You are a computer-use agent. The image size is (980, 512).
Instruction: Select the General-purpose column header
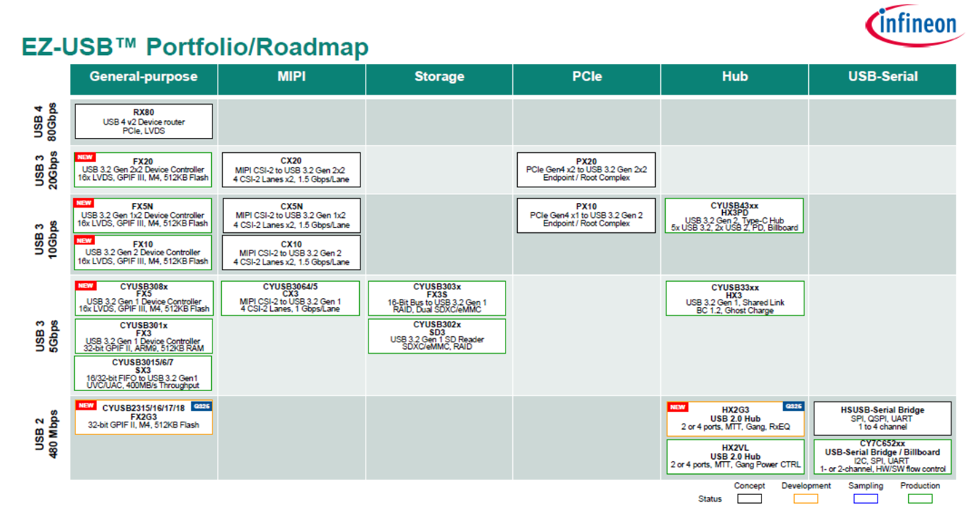[x=143, y=77]
